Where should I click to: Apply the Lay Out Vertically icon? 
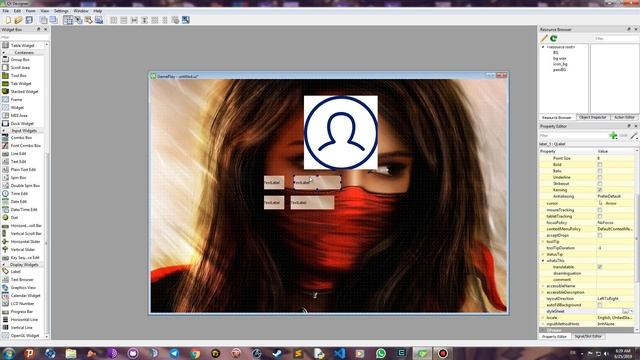(x=124, y=20)
